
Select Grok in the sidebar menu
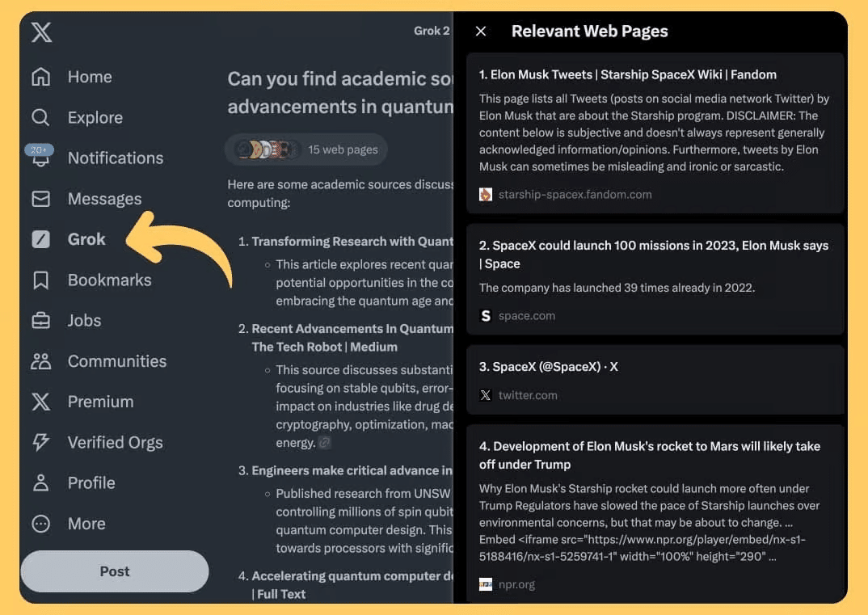tap(86, 239)
